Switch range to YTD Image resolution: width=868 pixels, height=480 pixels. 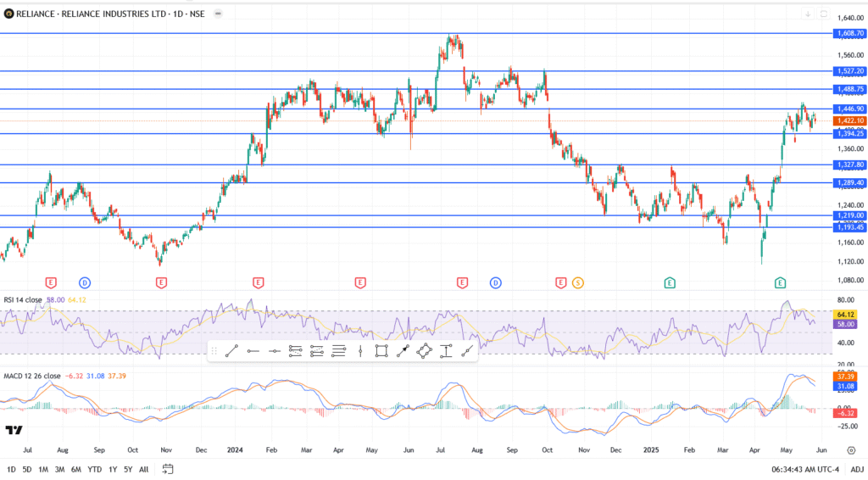[95, 470]
